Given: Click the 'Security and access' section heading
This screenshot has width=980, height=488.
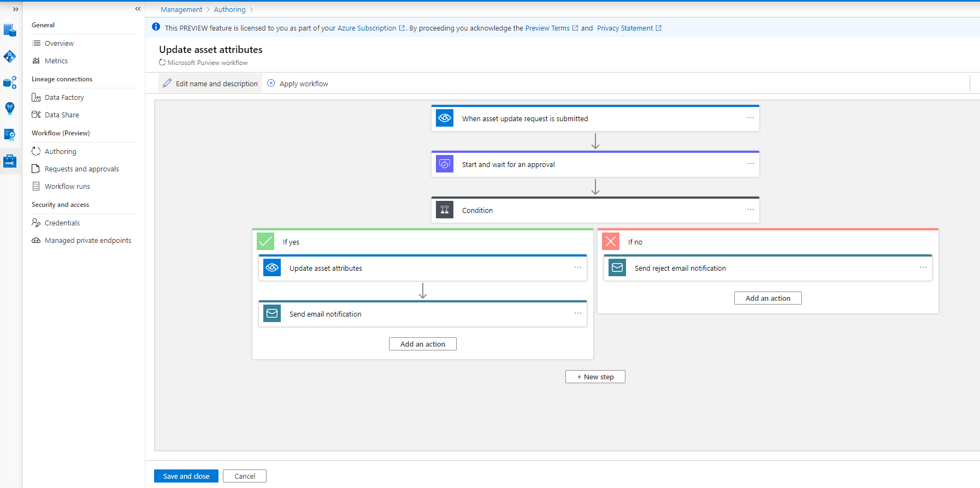Looking at the screenshot, I should 61,205.
